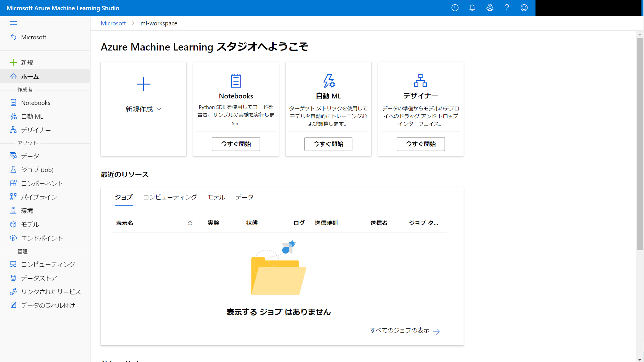Screen dimensions: 644x362
Task: Send feedback using the smiley icon
Action: 524,8
